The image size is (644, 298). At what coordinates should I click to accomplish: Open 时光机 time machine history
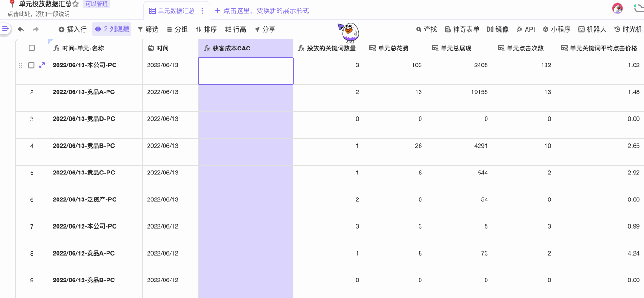point(628,29)
